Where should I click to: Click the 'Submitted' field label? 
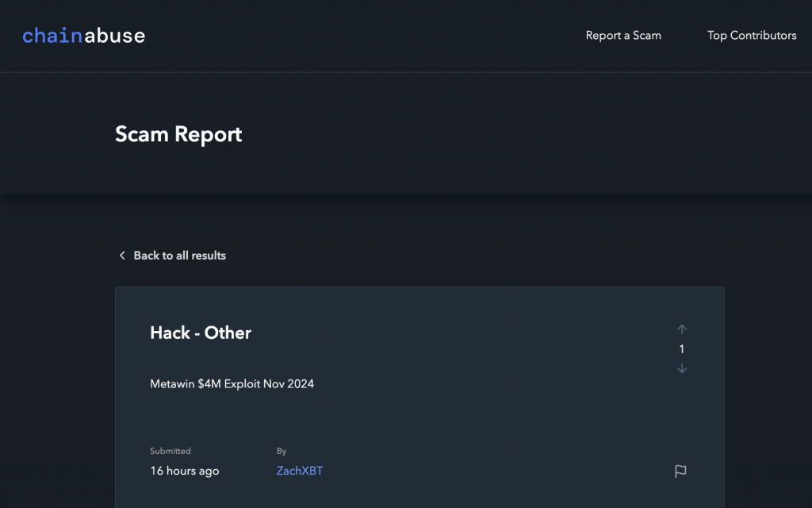click(170, 451)
